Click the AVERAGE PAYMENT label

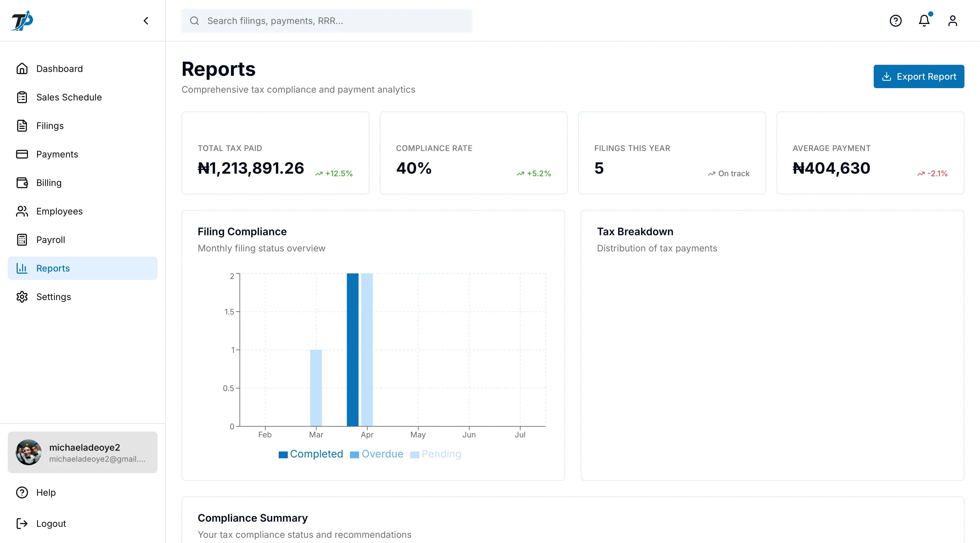coord(832,148)
